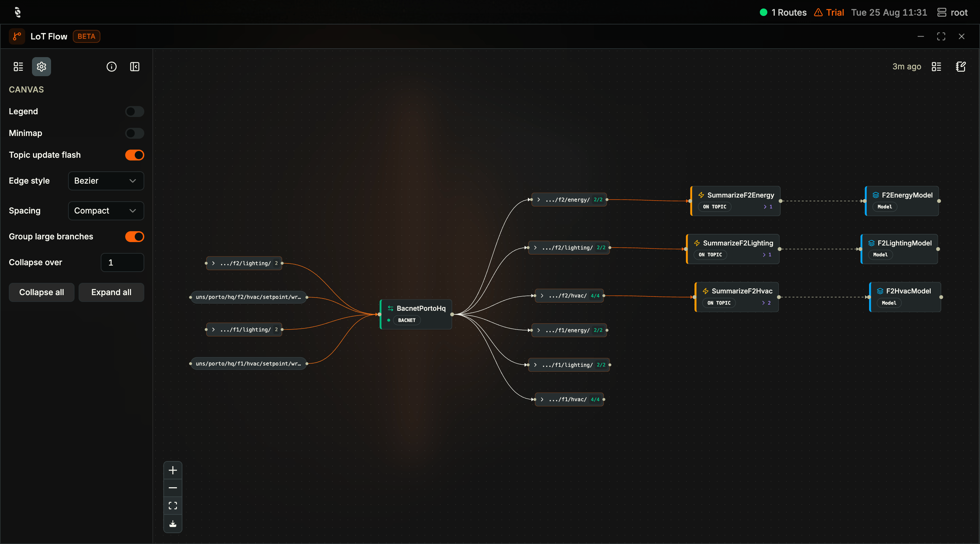Collapse the sidebar panel icon
The width and height of the screenshot is (980, 544).
135,67
